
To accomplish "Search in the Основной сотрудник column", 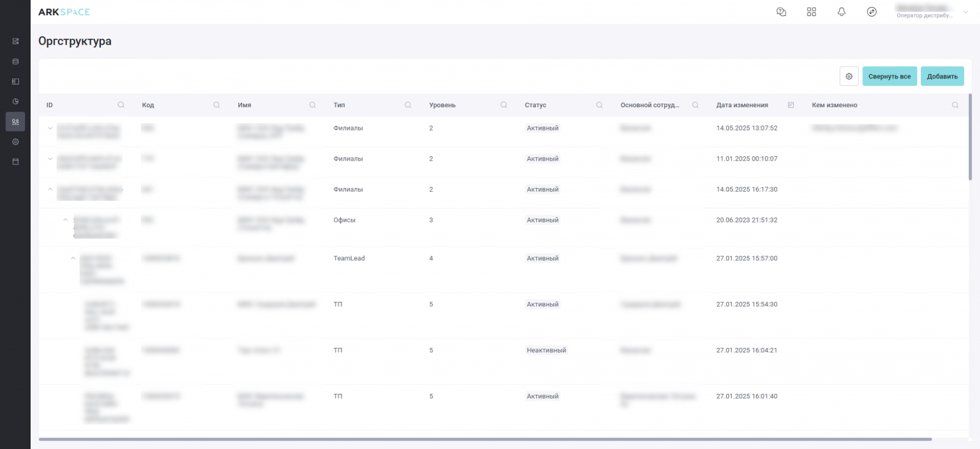I will point(695,105).
